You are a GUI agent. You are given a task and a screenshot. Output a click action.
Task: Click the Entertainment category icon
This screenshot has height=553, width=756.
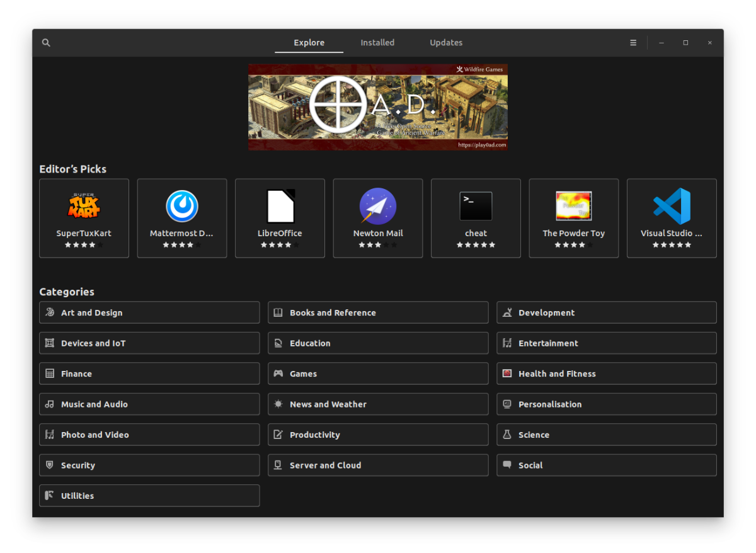pos(507,343)
